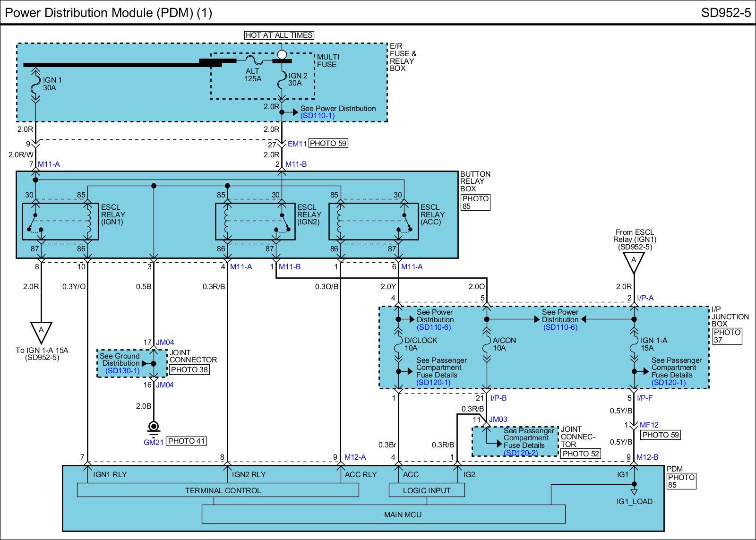Click triangle A connector to IGN 1-A 15A
The height and width of the screenshot is (540, 756).
pyautogui.click(x=41, y=331)
